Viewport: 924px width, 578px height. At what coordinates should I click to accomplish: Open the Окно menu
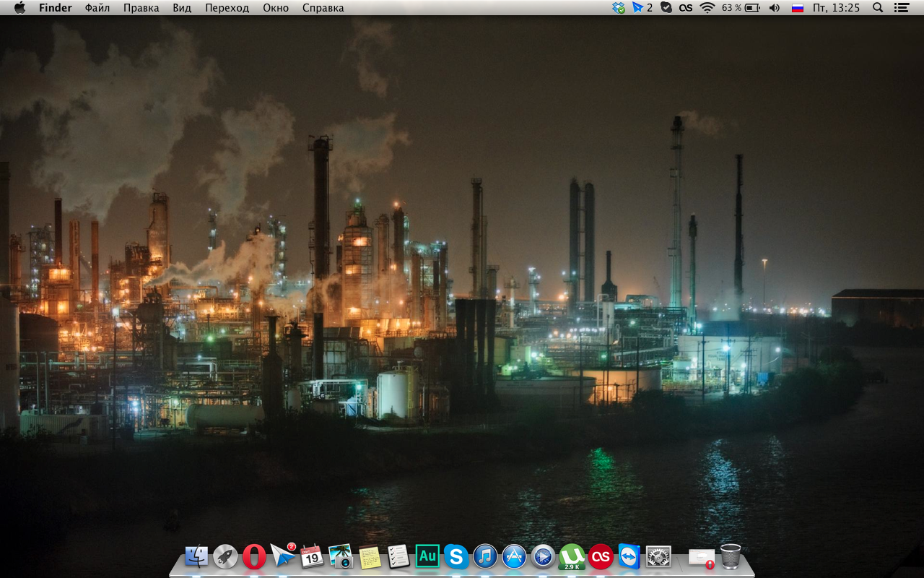click(x=276, y=8)
